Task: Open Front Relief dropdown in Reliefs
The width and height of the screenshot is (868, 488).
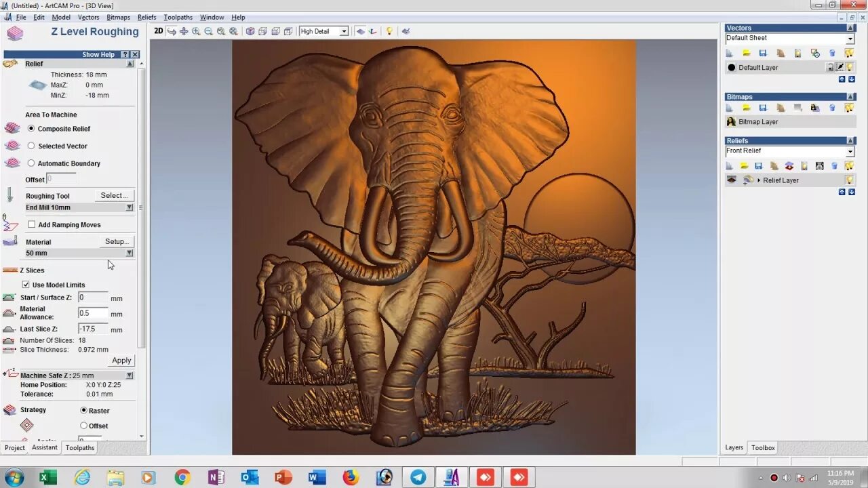Action: click(850, 152)
